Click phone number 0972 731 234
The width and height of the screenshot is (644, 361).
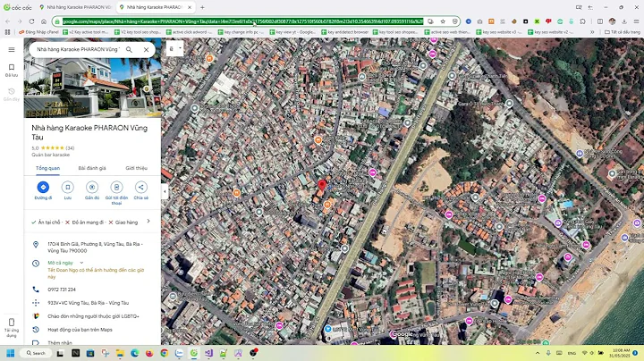coord(92,290)
